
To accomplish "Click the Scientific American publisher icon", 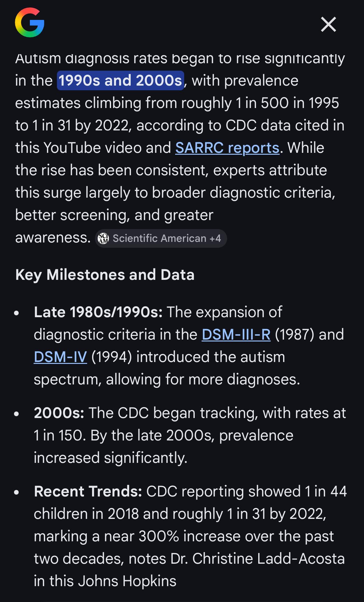I will pyautogui.click(x=104, y=238).
